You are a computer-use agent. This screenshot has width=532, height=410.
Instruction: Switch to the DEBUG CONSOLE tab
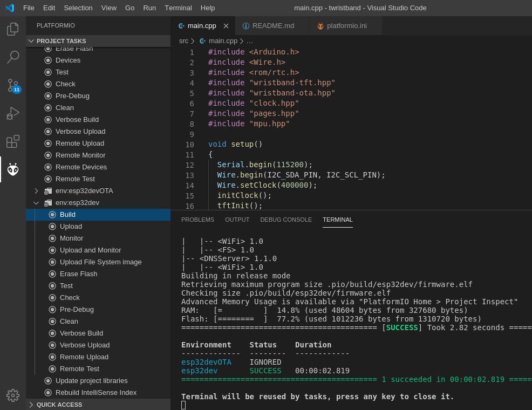pyautogui.click(x=286, y=220)
